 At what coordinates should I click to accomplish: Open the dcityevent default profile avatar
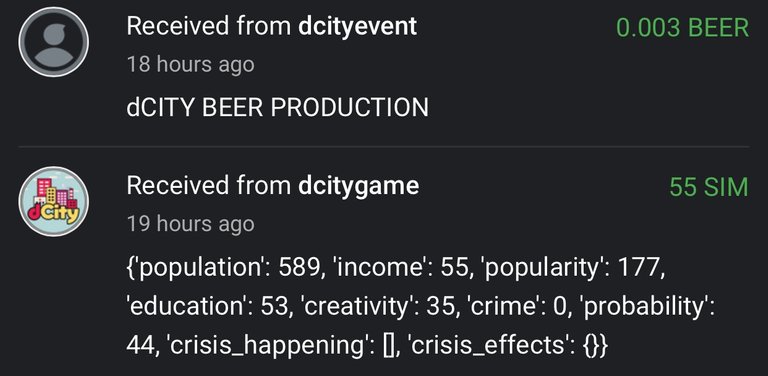pos(53,42)
